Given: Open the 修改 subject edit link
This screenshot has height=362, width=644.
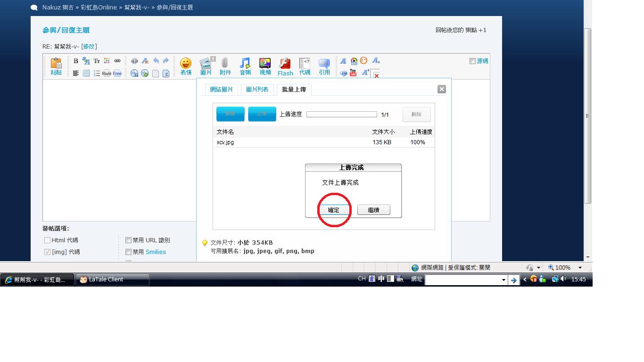Looking at the screenshot, I should (89, 47).
